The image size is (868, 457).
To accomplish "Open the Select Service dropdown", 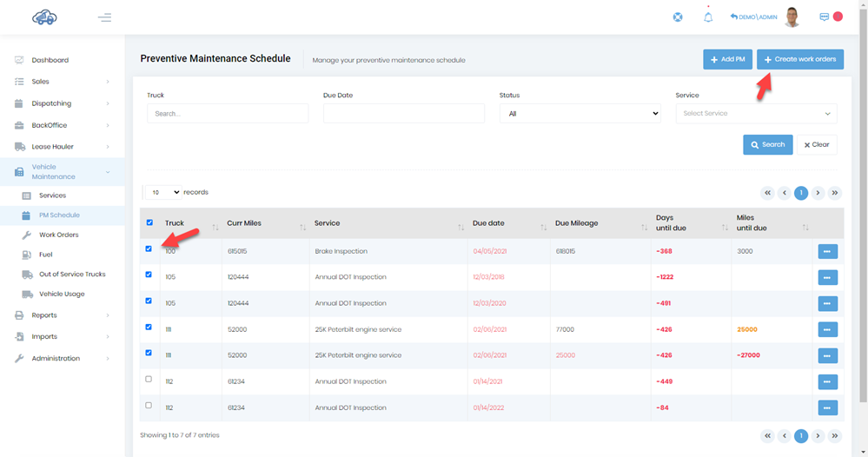I will click(756, 114).
